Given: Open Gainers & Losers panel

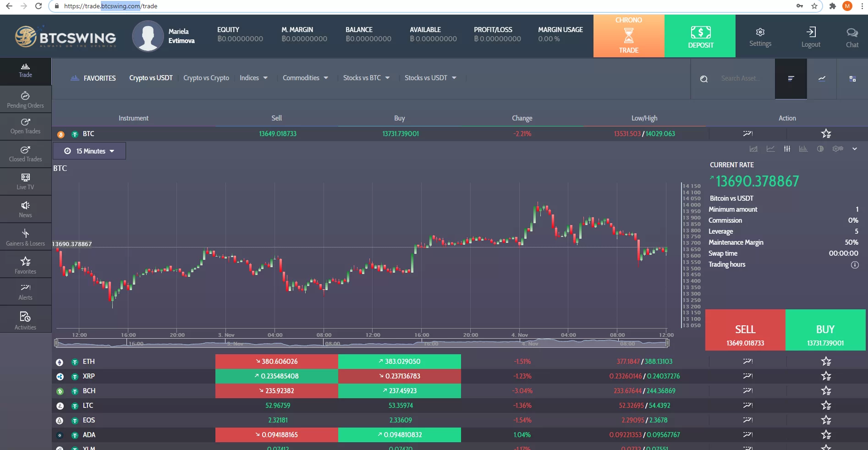Looking at the screenshot, I should 26,237.
